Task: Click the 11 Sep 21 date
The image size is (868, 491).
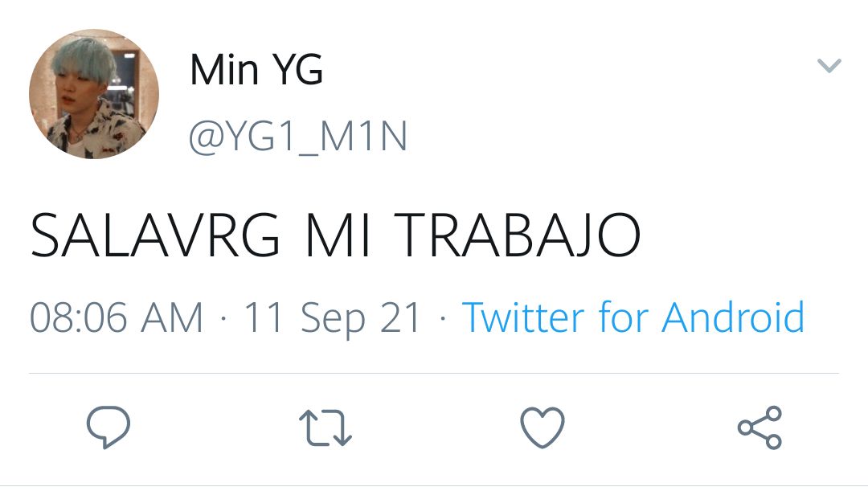Action: coord(332,319)
